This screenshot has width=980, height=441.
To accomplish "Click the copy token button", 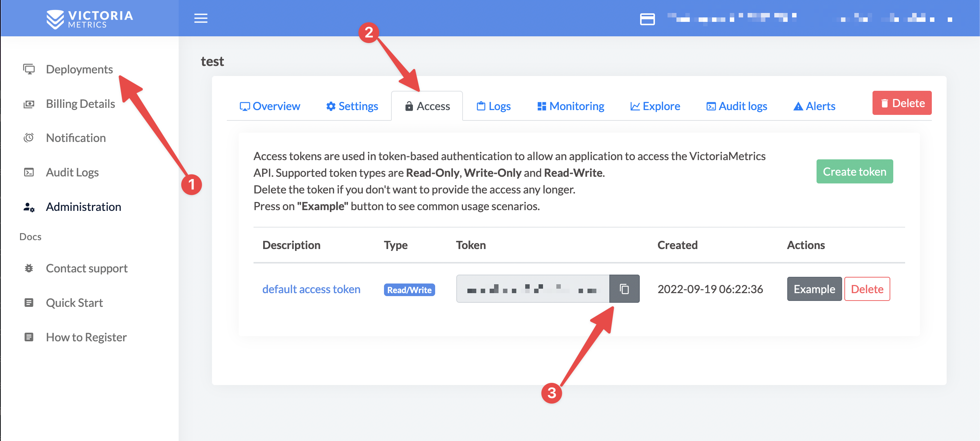I will click(624, 289).
